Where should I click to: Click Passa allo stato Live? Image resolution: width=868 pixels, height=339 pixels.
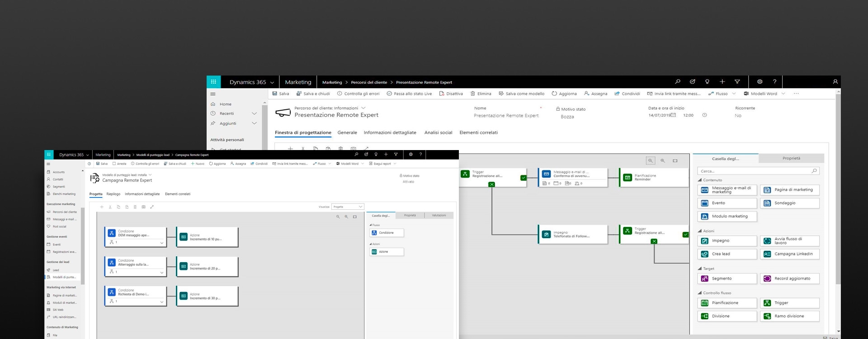point(409,94)
